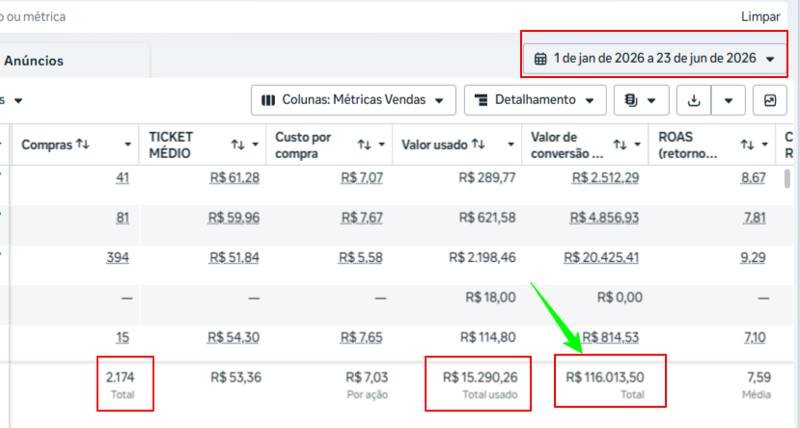Open ticket médio value R$ 59,96
Viewport: 800px width, 428px height.
[x=234, y=218]
